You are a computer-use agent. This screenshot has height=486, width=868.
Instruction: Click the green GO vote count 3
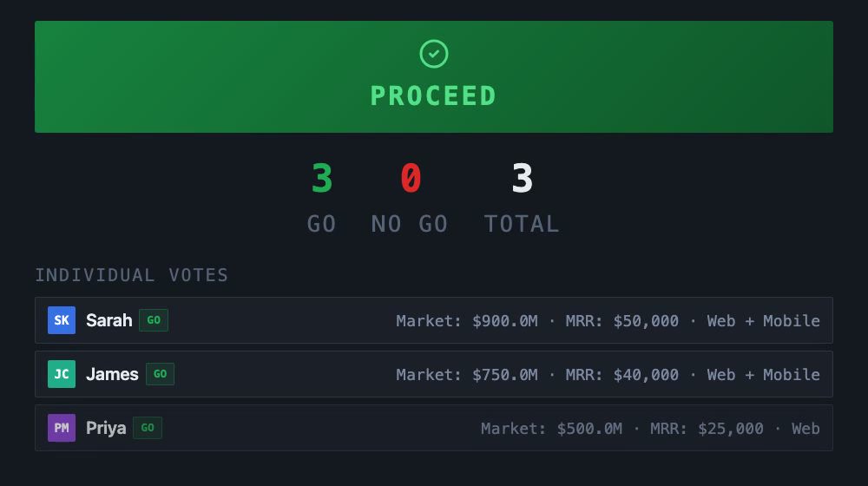coord(322,179)
